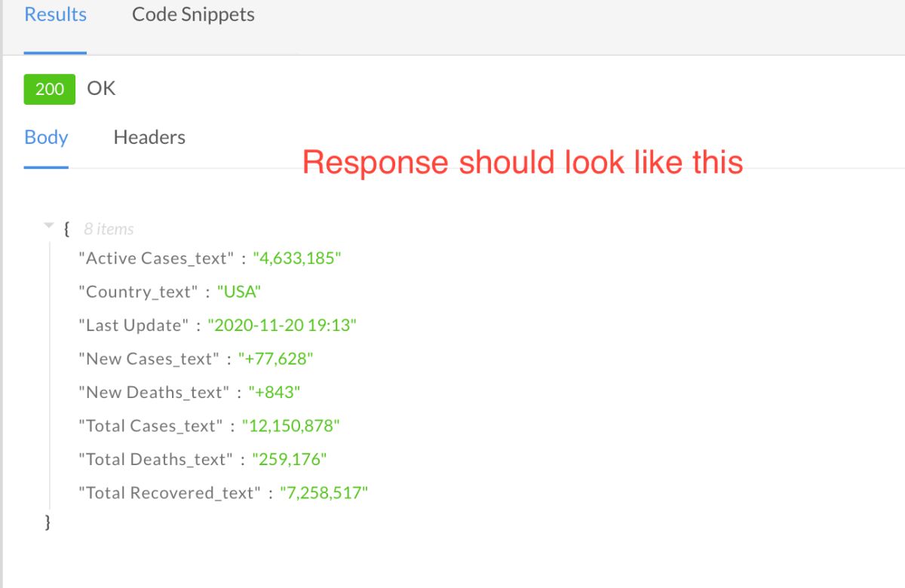Open the Code Snippets tab
The width and height of the screenshot is (905, 588).
(x=193, y=14)
